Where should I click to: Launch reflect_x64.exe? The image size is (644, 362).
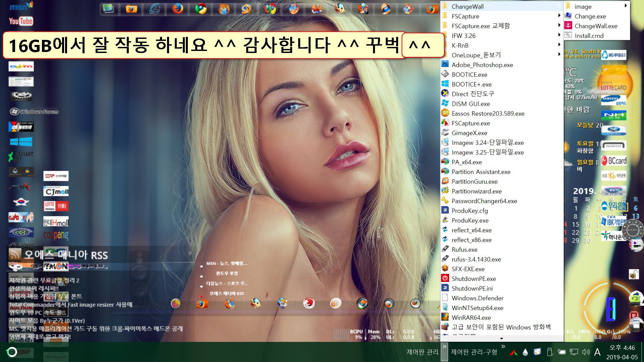click(502, 230)
